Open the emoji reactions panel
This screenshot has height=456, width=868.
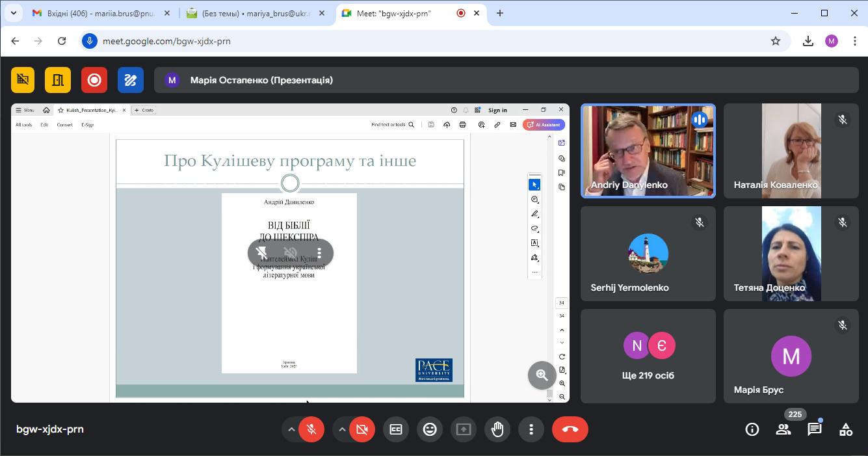pos(430,429)
